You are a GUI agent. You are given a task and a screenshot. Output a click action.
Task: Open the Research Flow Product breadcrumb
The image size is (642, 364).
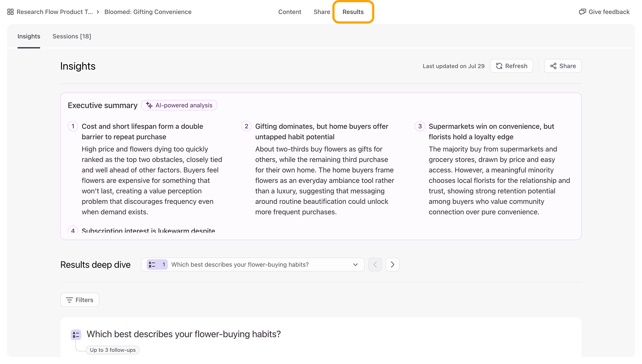tap(55, 12)
